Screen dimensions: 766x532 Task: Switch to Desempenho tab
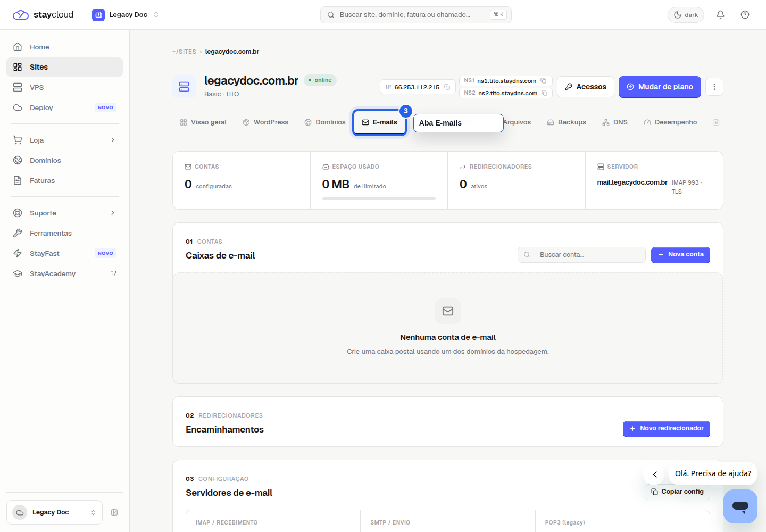point(670,122)
